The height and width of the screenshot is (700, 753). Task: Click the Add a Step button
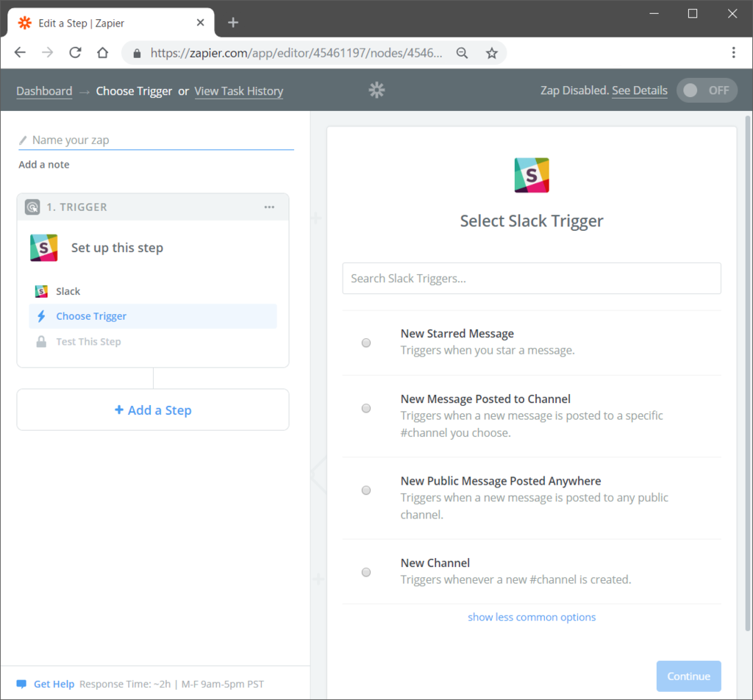pyautogui.click(x=153, y=410)
